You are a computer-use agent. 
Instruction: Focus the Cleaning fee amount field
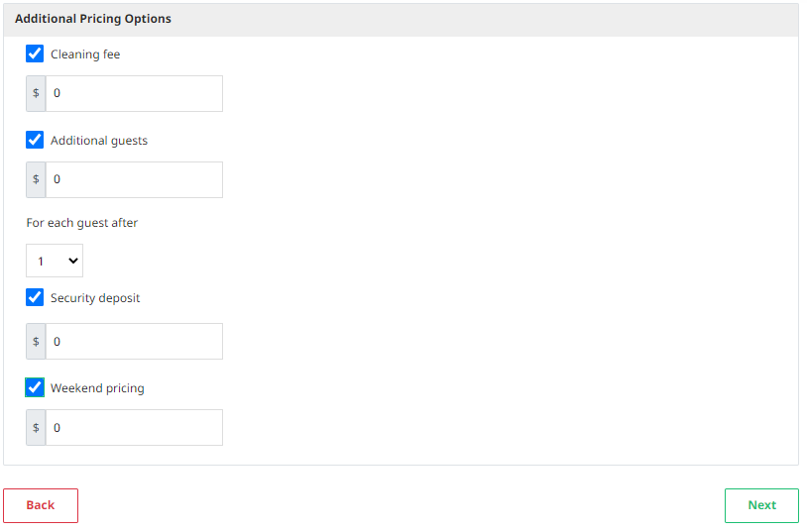(x=134, y=93)
